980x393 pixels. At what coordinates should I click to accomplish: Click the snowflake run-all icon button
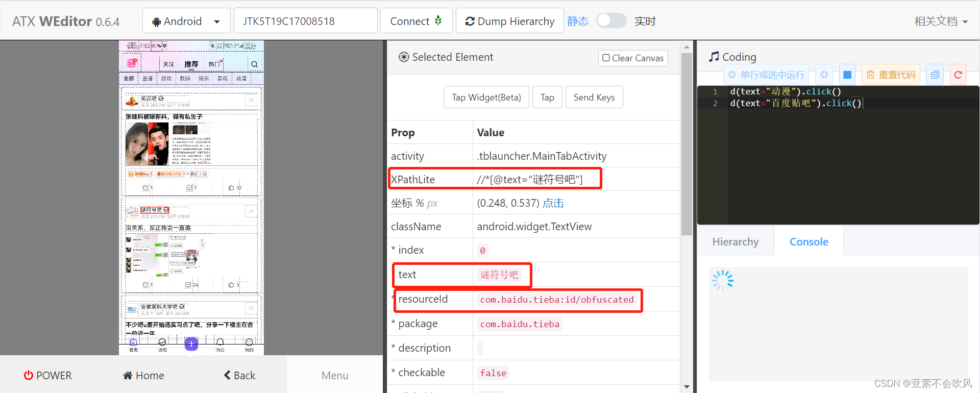pyautogui.click(x=824, y=75)
